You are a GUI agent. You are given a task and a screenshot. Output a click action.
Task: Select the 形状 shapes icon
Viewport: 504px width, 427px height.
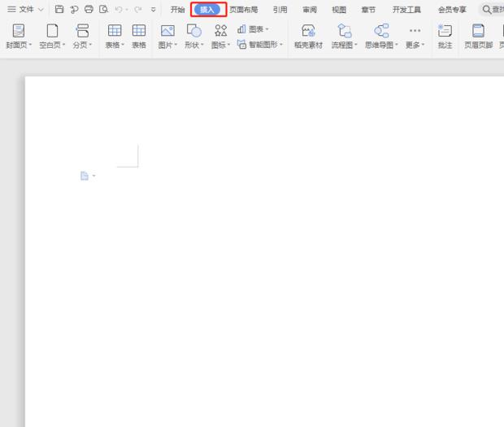click(x=193, y=31)
